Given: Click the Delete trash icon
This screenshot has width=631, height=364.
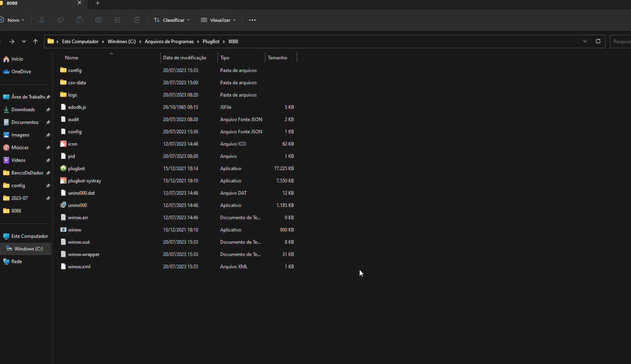Looking at the screenshot, I should point(137,20).
